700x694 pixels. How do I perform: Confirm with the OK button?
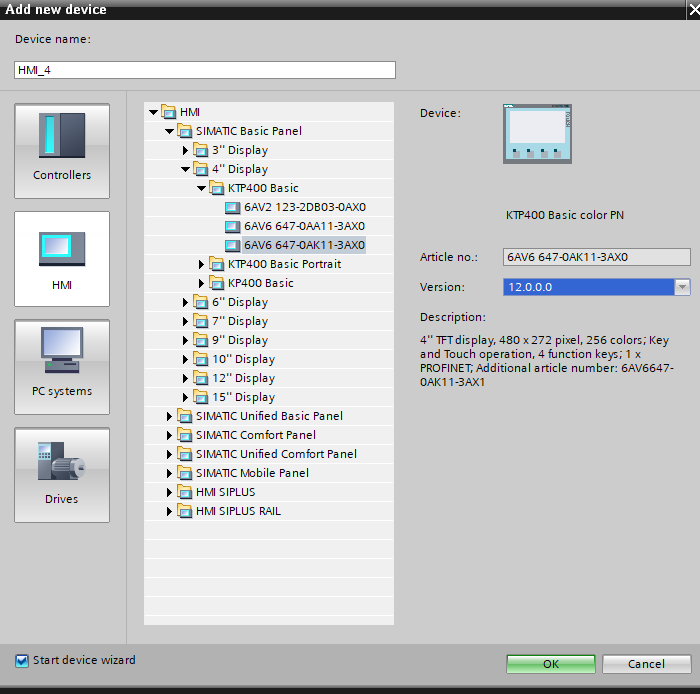pos(550,664)
